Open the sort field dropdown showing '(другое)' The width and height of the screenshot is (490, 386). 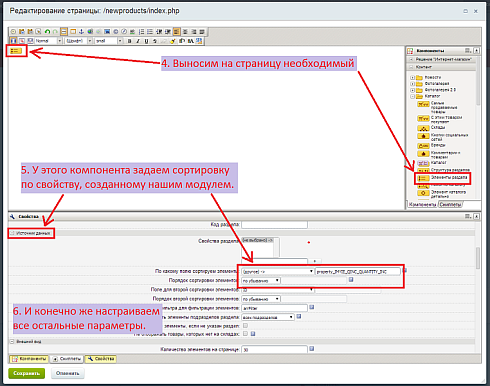pos(277,272)
